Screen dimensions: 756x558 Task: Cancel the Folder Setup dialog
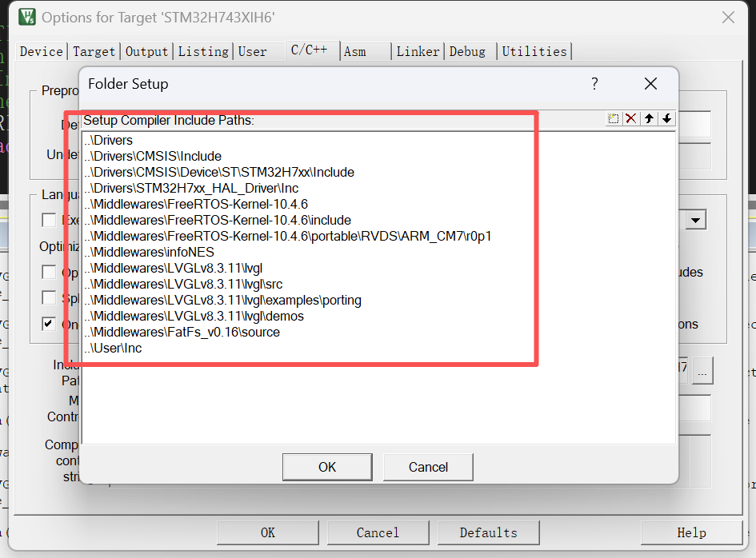click(427, 467)
